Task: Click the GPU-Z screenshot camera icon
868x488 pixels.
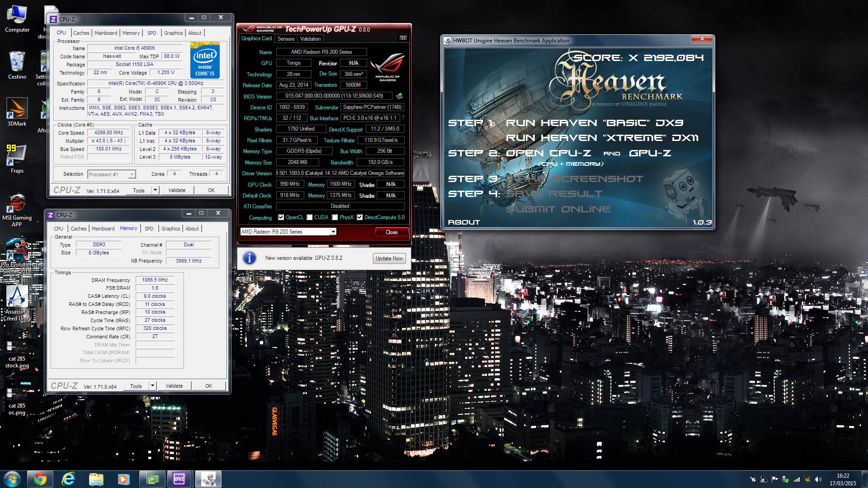Action: 403,38
